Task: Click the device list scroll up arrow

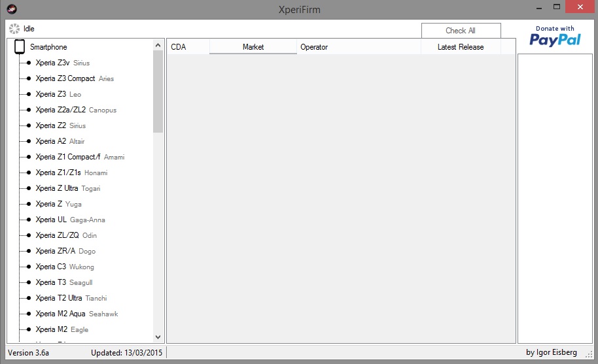Action: coord(158,45)
